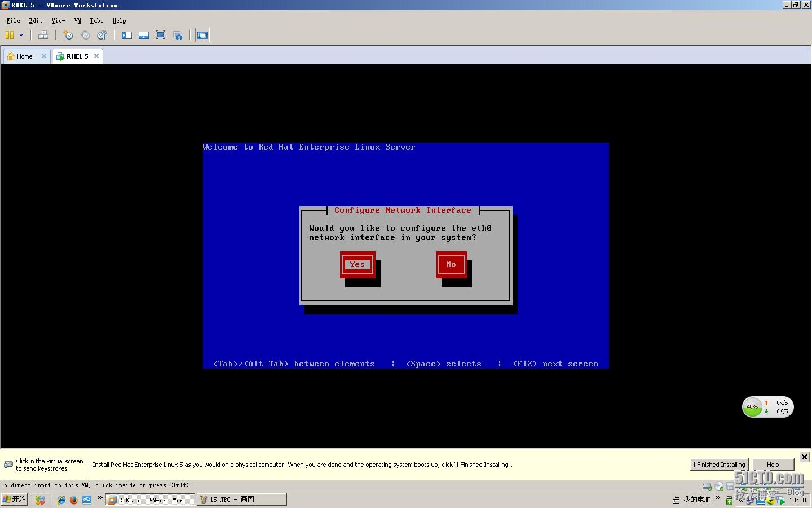This screenshot has width=812, height=508.
Task: Open My Computer toolbar on taskbar
Action: point(697,500)
